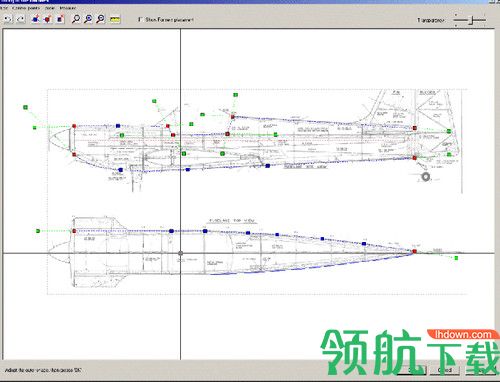Select red control point at side view tail top

415,128
